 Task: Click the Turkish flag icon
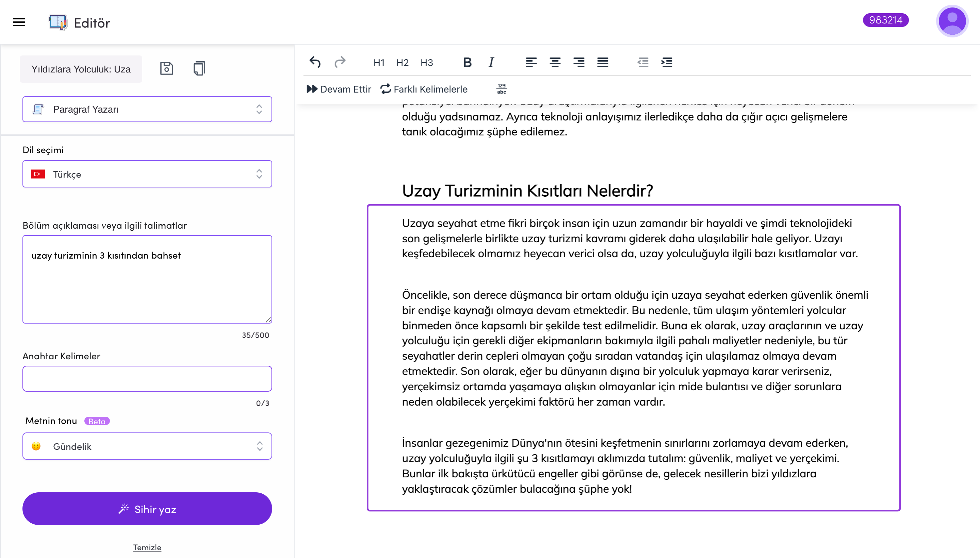[38, 174]
